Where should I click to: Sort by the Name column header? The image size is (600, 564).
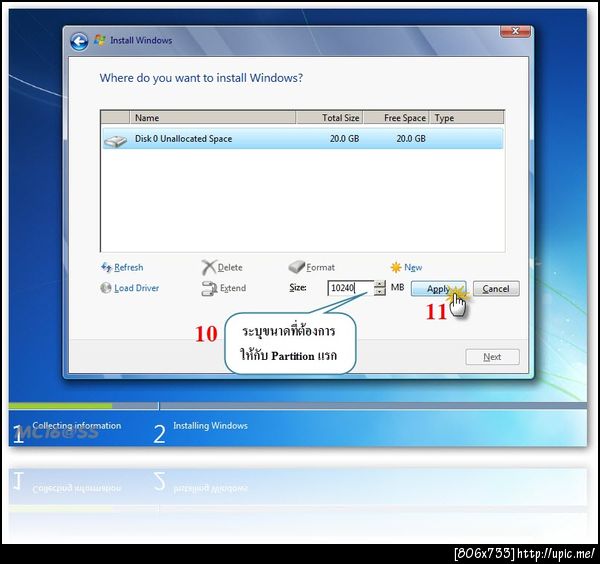click(x=213, y=118)
